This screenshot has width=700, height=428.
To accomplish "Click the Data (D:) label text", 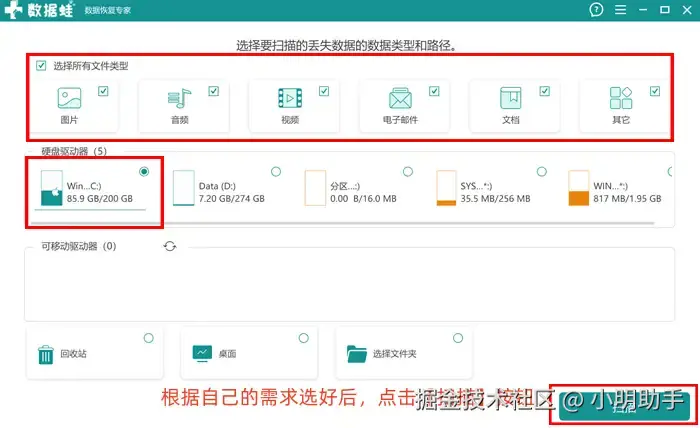I will (217, 186).
